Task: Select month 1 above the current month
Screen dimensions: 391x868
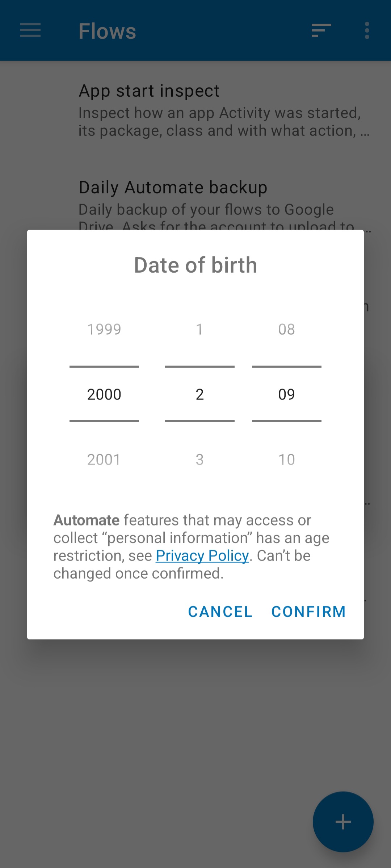Action: pos(199,330)
